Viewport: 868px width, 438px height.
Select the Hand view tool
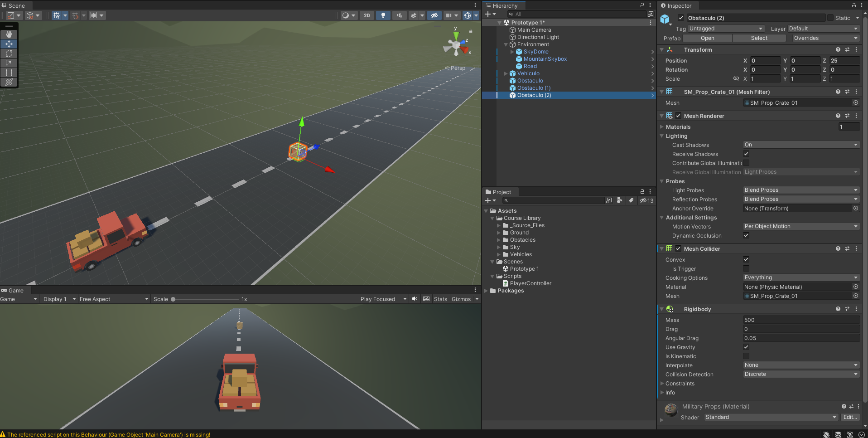(x=9, y=34)
